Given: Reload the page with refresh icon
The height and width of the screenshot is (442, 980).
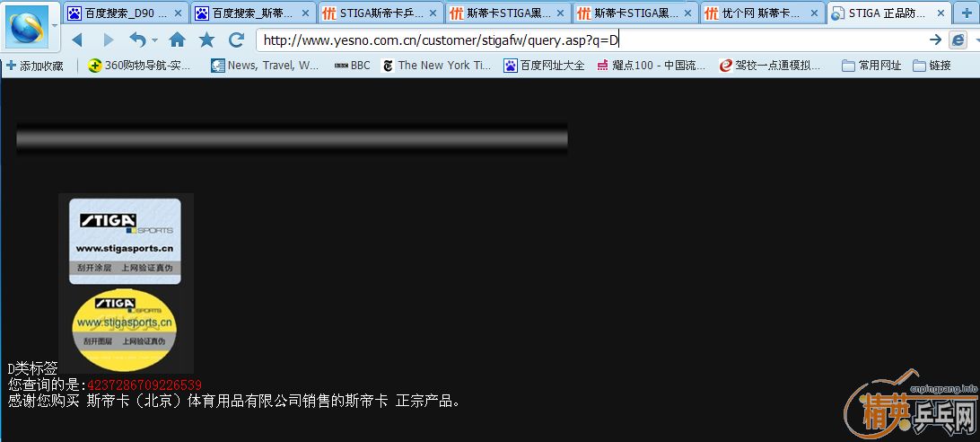Looking at the screenshot, I should tap(236, 40).
